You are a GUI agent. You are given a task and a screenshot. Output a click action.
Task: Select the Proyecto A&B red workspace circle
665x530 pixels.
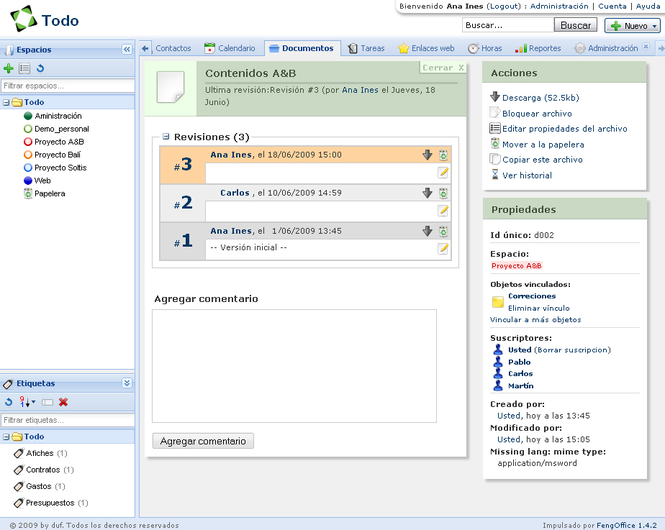pyautogui.click(x=28, y=142)
